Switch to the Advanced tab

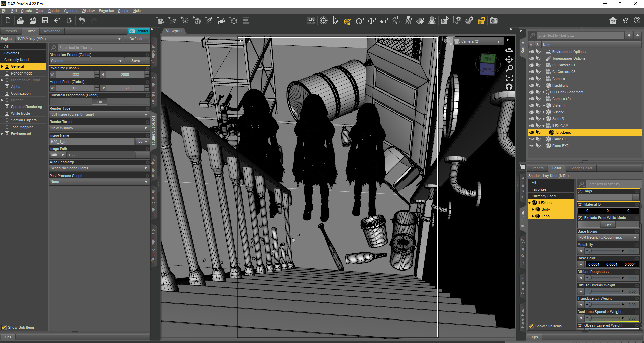(x=52, y=31)
